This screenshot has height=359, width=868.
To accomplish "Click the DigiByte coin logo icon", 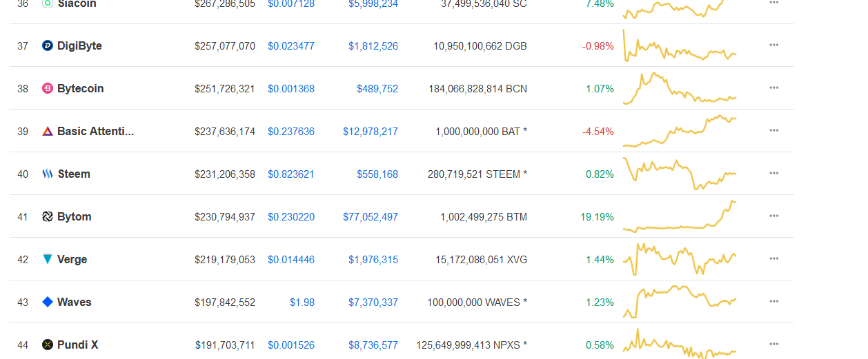I will pos(48,46).
